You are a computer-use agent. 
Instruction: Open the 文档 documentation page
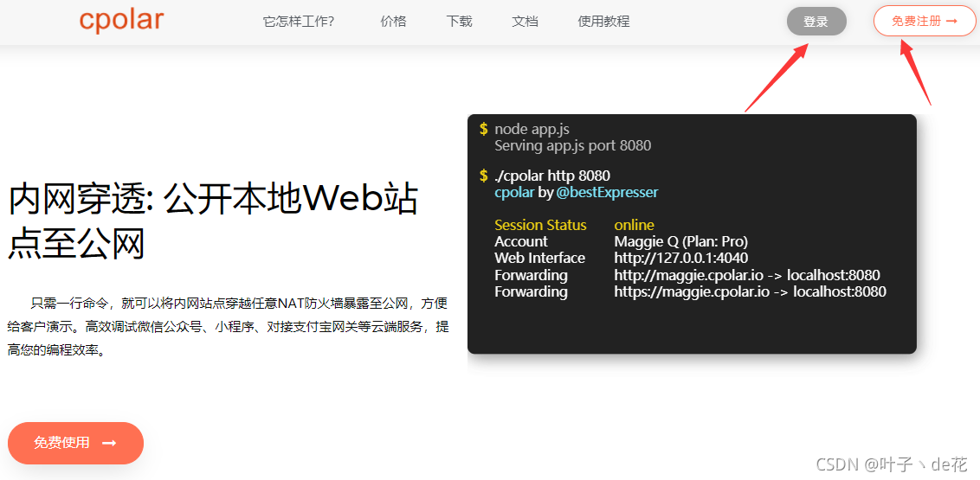point(525,22)
